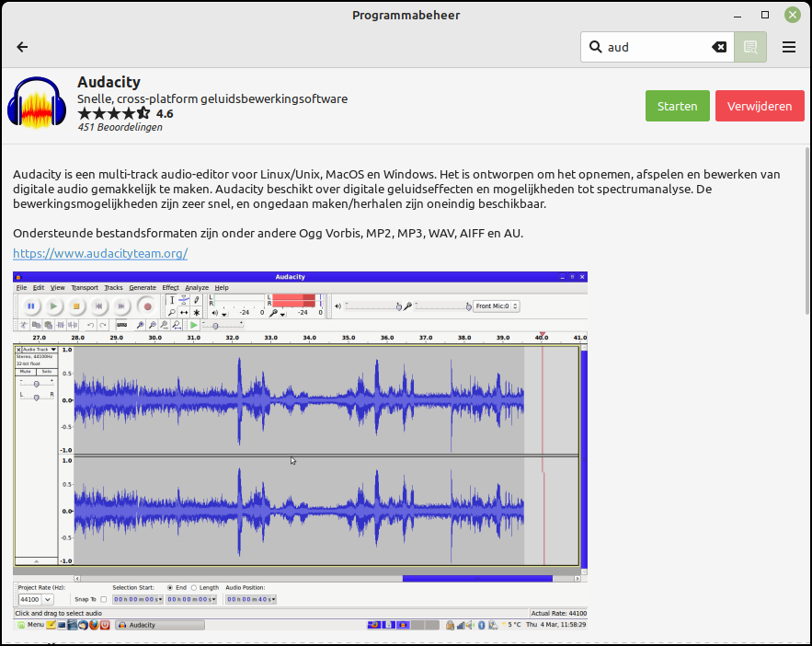Click the red Record button in the Audacity screenshot
812x646 pixels.
tap(147, 306)
